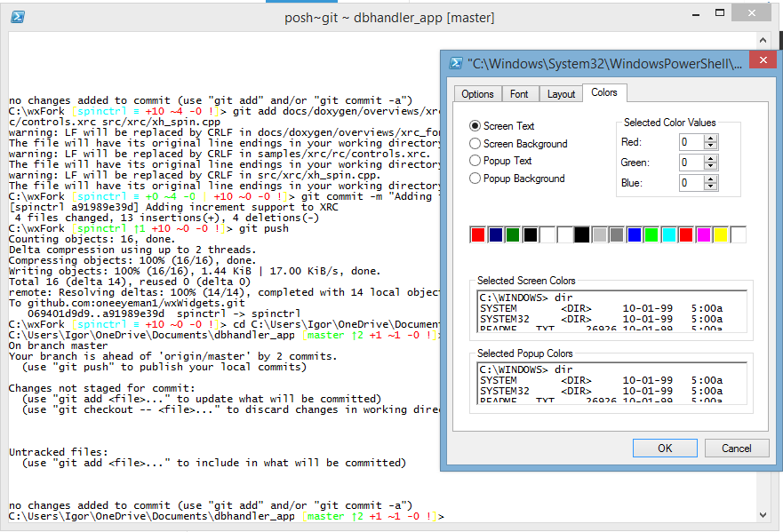Decrease the Red color value
Viewport: 783px width, 532px height.
(711, 146)
